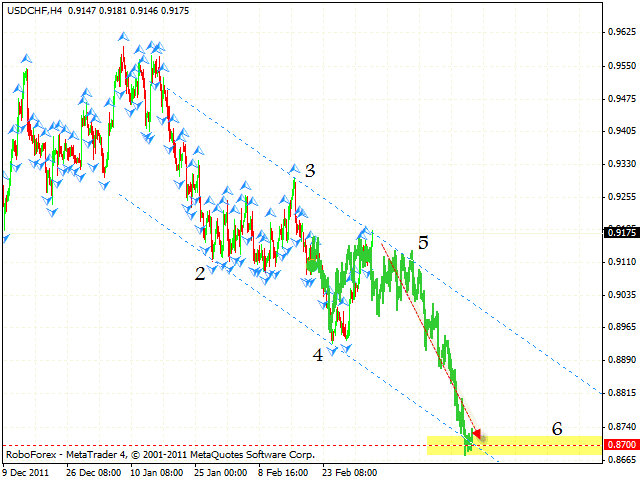Click wave label 2 near the lower channel
The height and width of the screenshot is (480, 640).
pos(200,273)
